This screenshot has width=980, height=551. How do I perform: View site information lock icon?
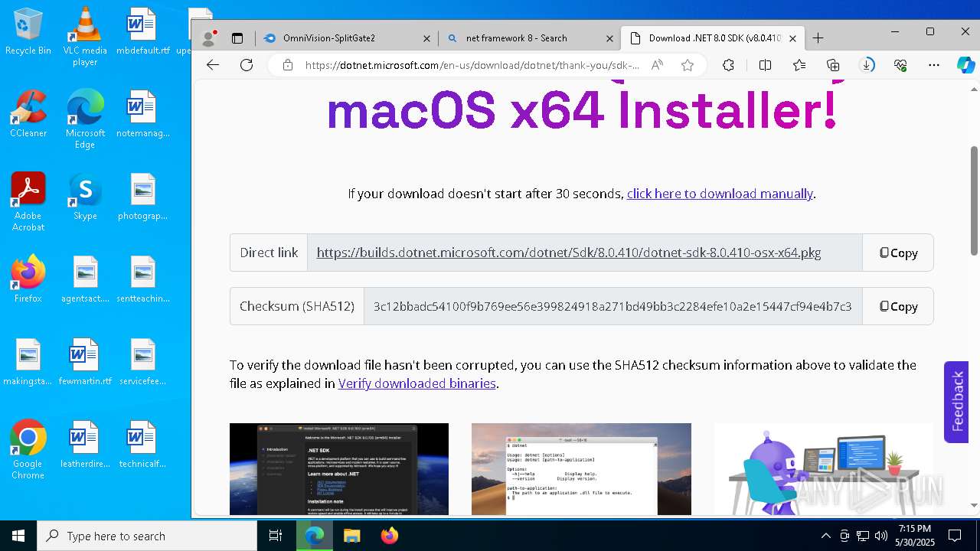[x=288, y=65]
